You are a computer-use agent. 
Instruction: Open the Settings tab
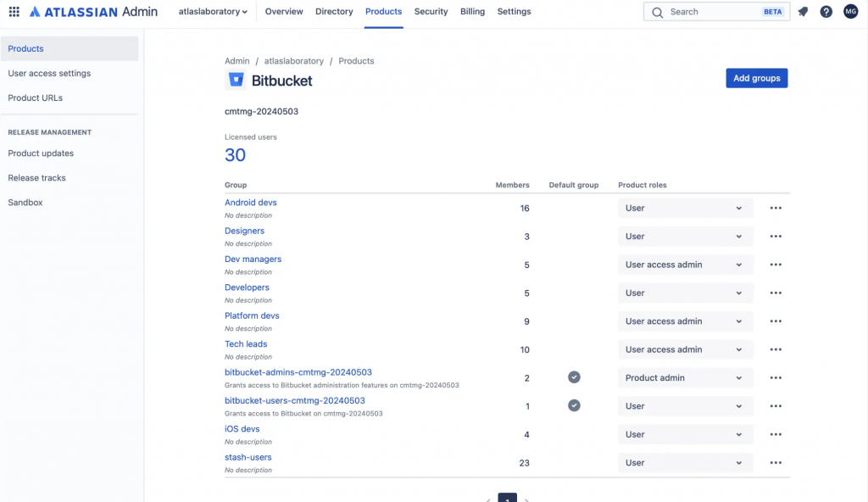(514, 12)
